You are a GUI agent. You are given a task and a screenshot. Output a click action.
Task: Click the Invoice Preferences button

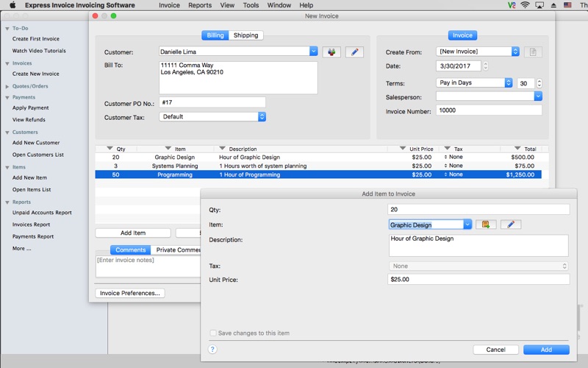click(x=130, y=293)
